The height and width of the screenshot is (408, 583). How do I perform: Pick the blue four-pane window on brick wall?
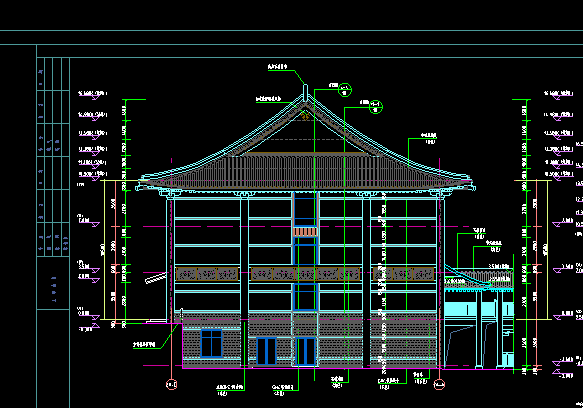212,343
